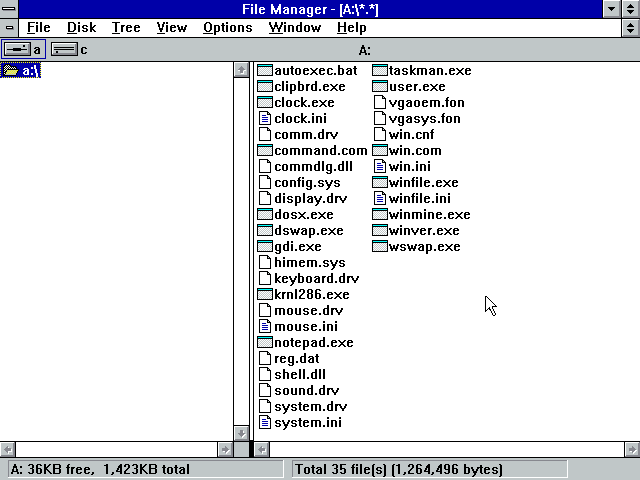Screen dimensions: 640x480
Task: Click the config.sys file icon
Action: 265,182
